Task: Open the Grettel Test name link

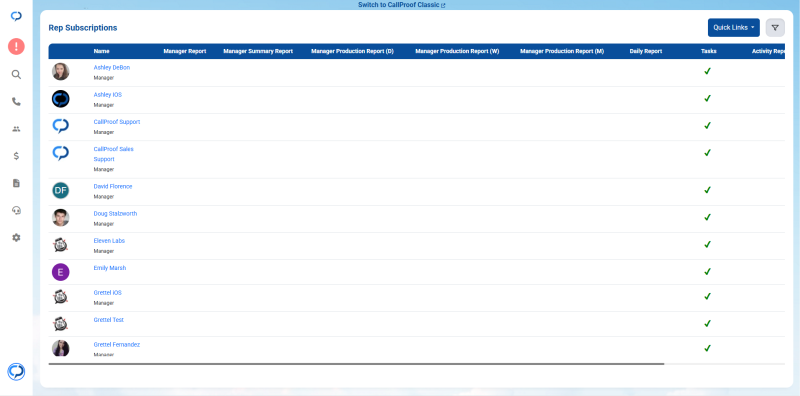Action: coord(109,320)
